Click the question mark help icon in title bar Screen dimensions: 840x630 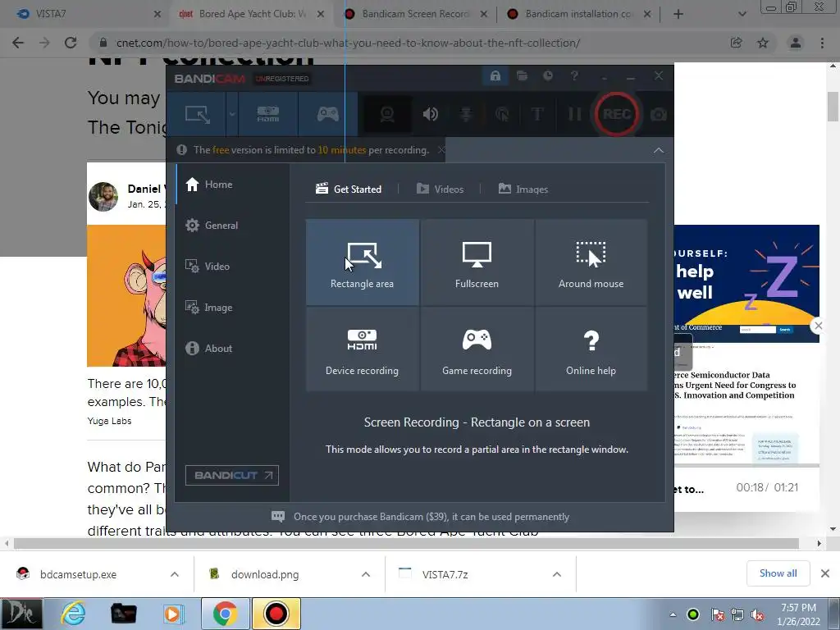tap(574, 76)
